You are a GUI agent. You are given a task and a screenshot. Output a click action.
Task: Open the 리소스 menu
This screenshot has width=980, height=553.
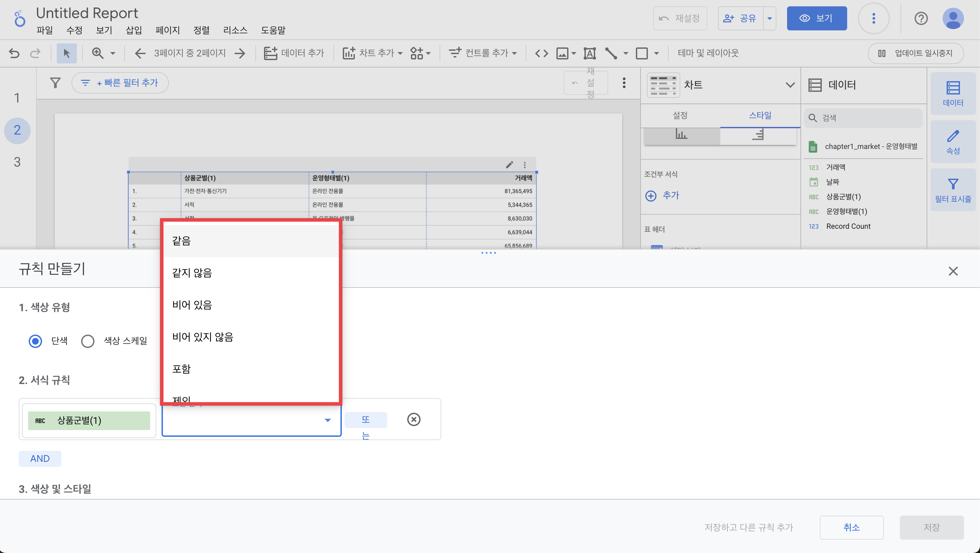pos(235,30)
